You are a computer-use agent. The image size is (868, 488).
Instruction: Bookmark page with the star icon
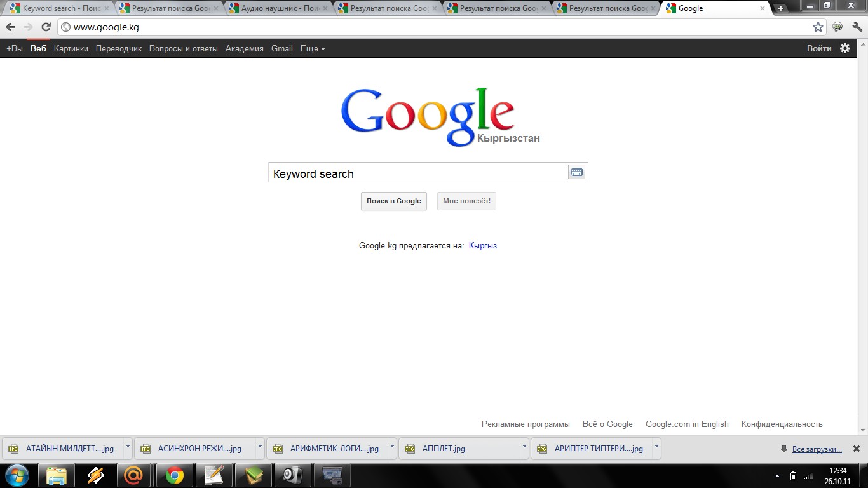(x=818, y=27)
